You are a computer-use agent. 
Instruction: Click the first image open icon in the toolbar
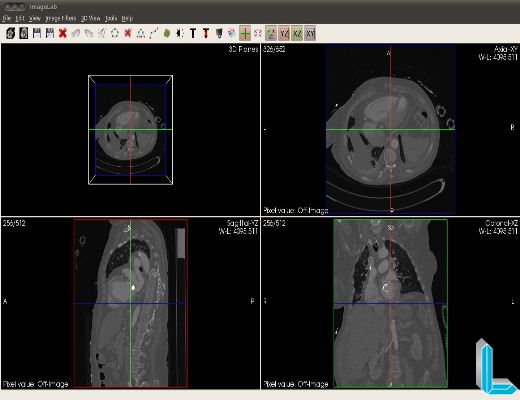click(x=11, y=33)
